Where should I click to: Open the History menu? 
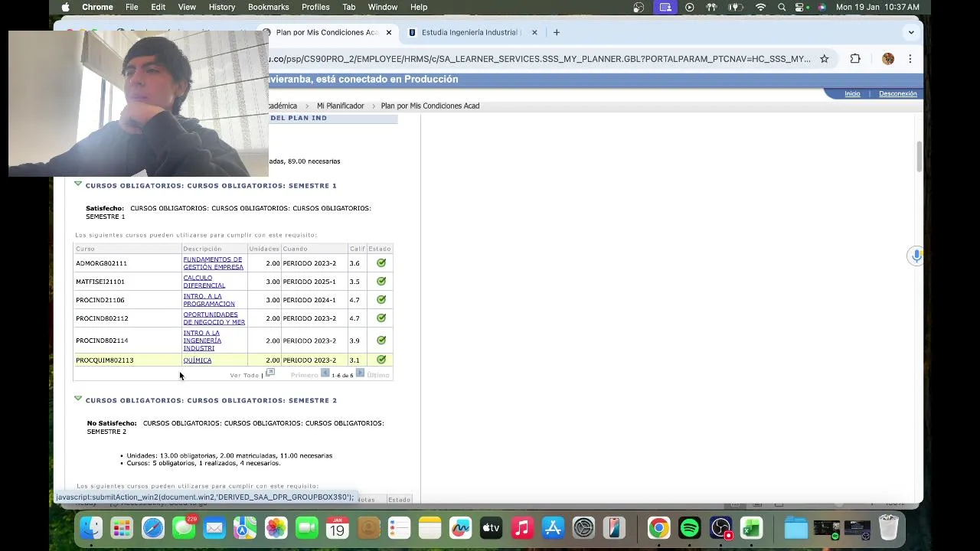222,7
